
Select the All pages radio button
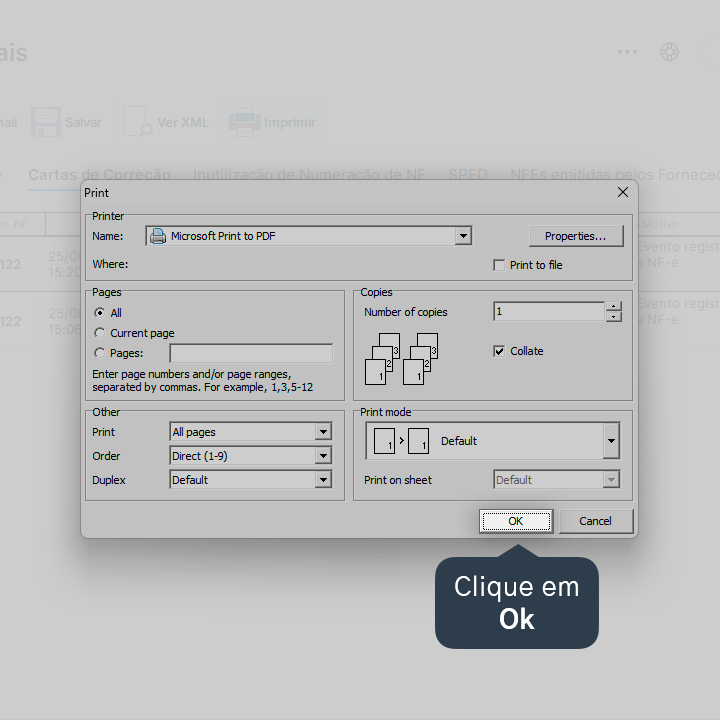99,313
